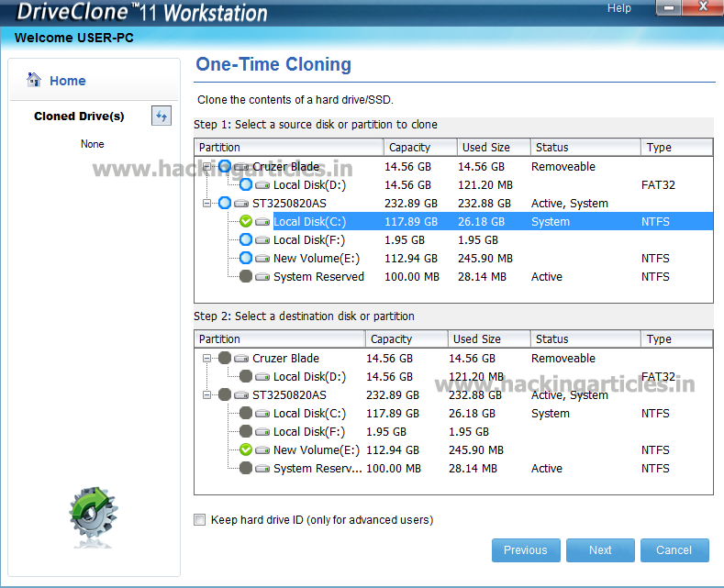This screenshot has height=588, width=724.
Task: Click source Cruzer Blade drive icon
Action: tap(241, 167)
